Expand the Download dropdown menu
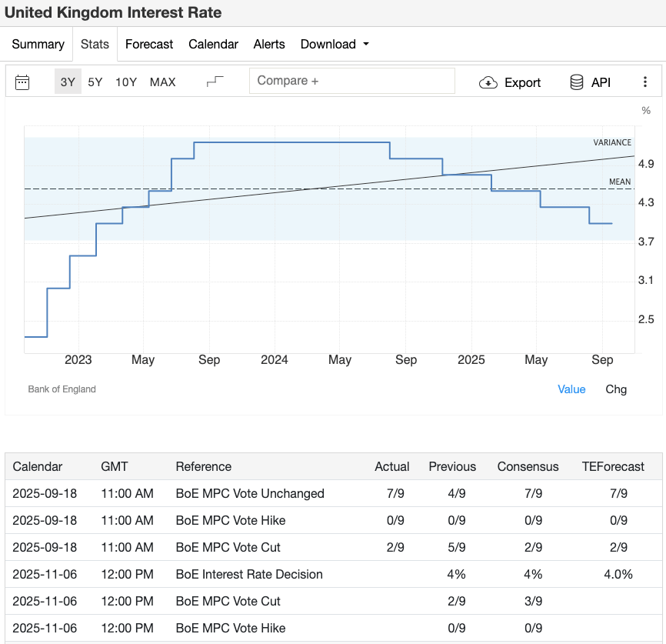Viewport: 666px width, 644px height. point(335,45)
